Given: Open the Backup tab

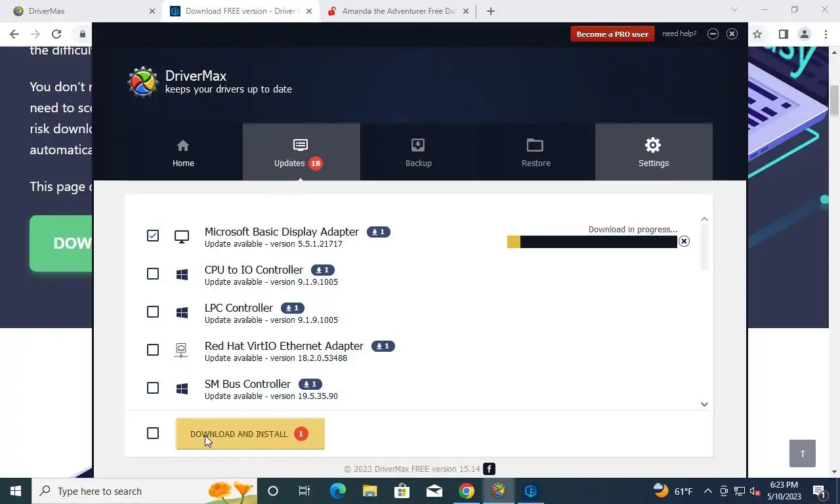Looking at the screenshot, I should click(418, 152).
